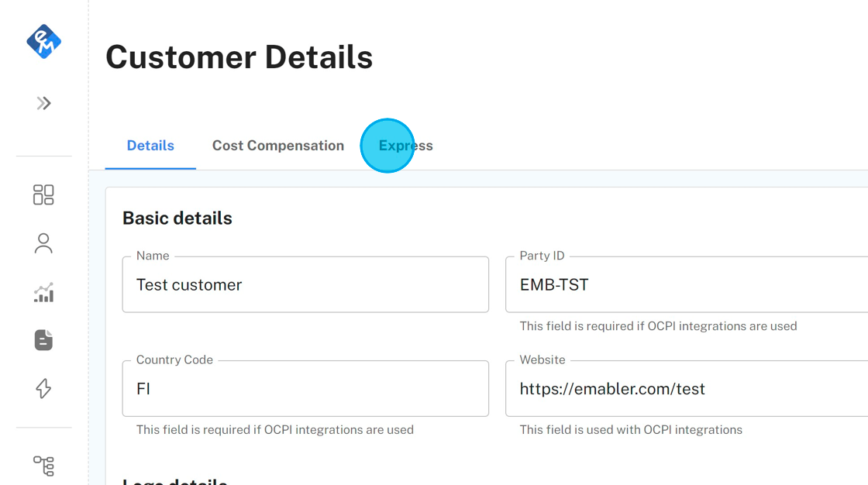Click the Customer Details page heading
Image resolution: width=868 pixels, height=485 pixels.
click(x=239, y=57)
